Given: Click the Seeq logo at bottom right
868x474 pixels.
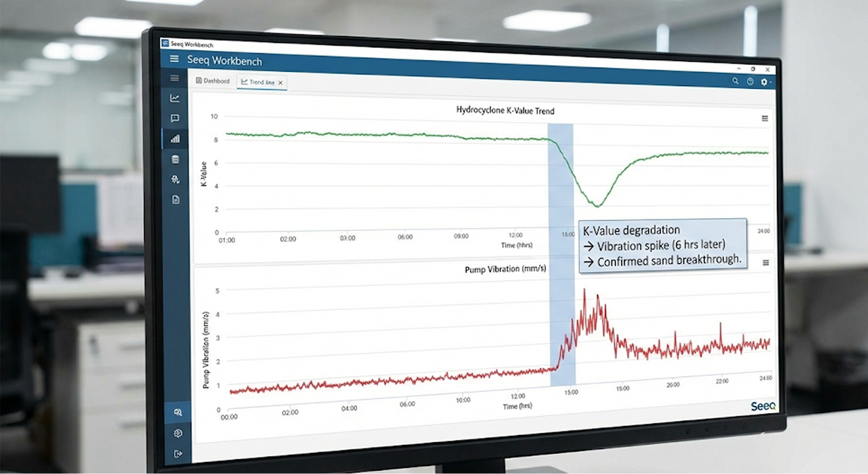Looking at the screenshot, I should coord(763,406).
